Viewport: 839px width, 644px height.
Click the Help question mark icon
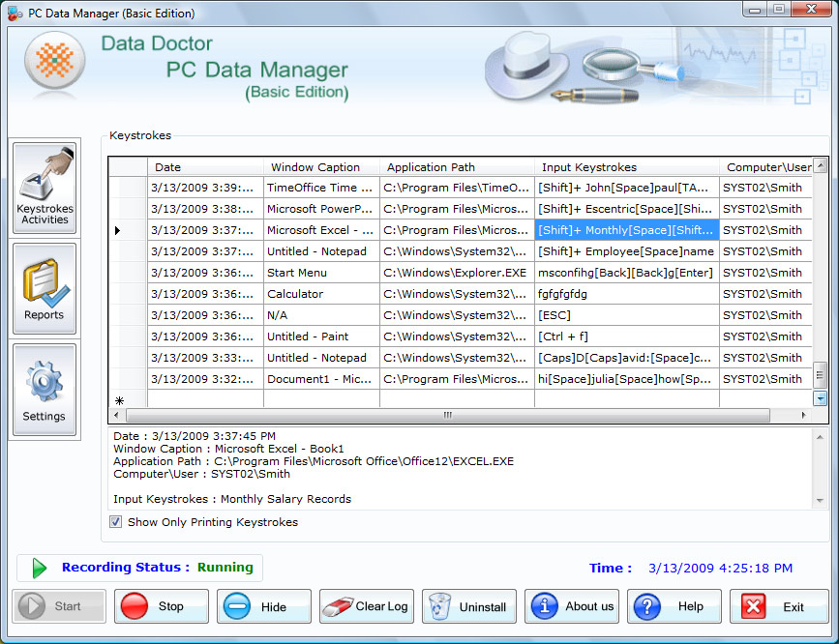(x=645, y=606)
